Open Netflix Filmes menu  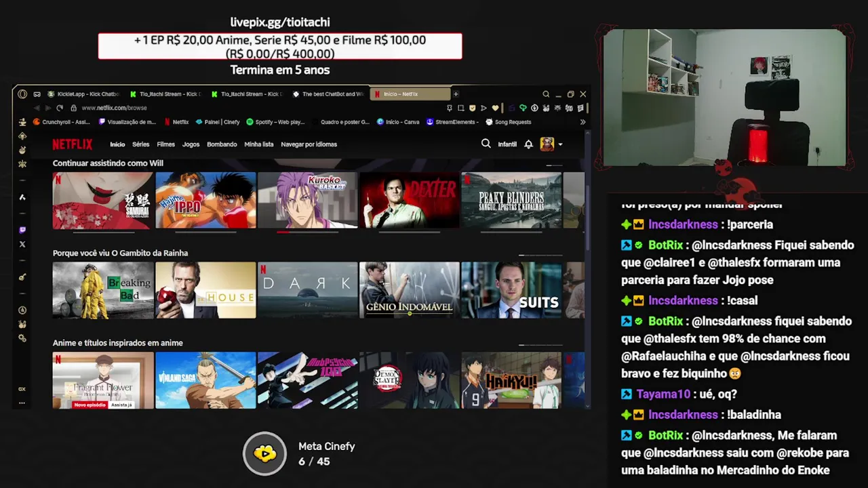pyautogui.click(x=165, y=144)
